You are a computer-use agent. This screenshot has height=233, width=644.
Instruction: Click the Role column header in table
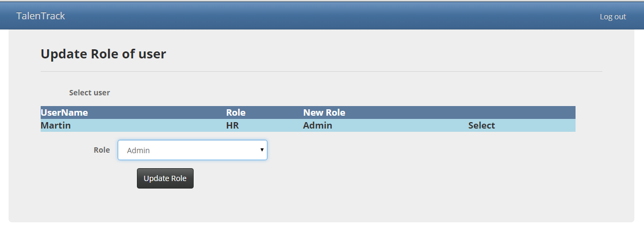236,112
